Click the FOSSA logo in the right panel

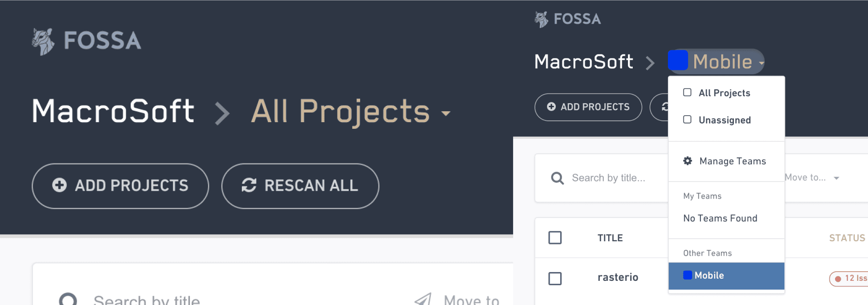pos(567,19)
